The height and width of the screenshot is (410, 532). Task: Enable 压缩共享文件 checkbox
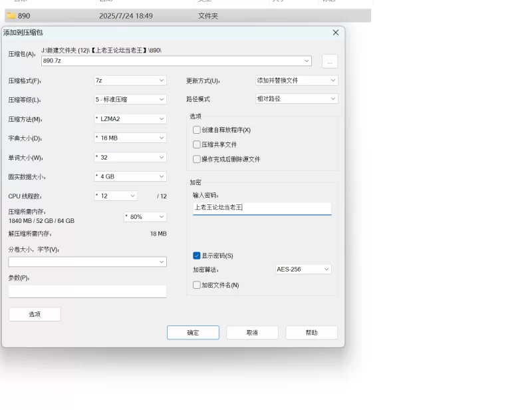(x=196, y=144)
